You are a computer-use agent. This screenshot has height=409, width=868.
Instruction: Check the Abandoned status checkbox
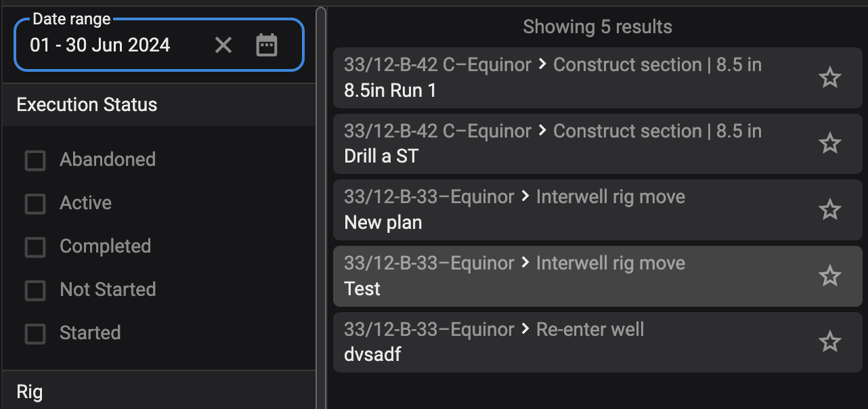point(35,160)
